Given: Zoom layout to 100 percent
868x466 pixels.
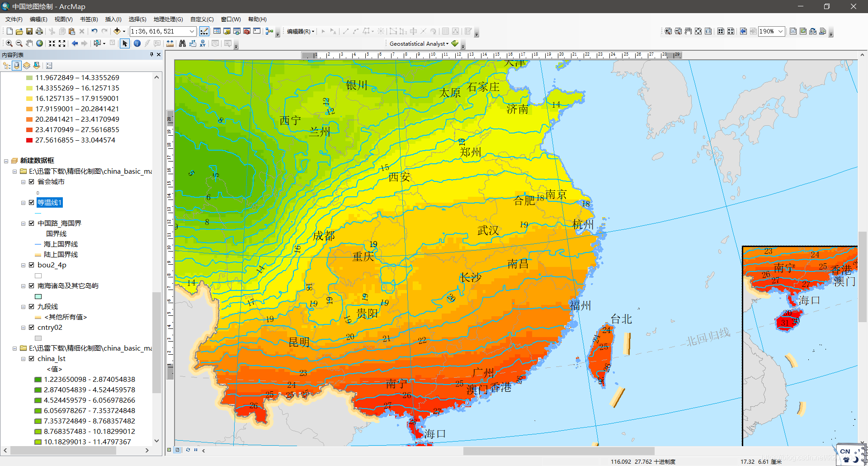Looking at the screenshot, I should 708,31.
